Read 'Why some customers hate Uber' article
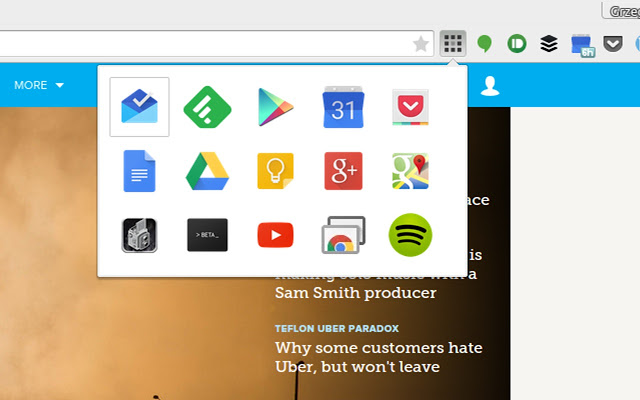This screenshot has height=400, width=640. 379,357
